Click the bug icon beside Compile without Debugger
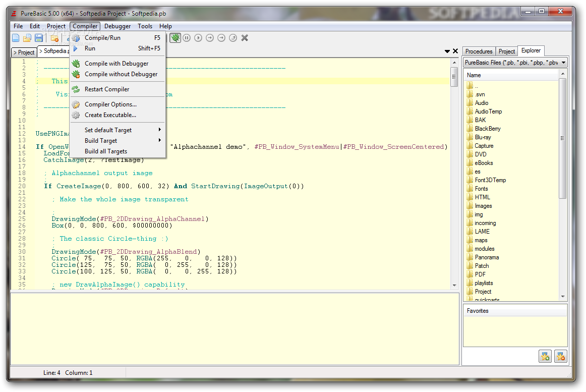This screenshot has height=392, width=586. click(x=76, y=74)
